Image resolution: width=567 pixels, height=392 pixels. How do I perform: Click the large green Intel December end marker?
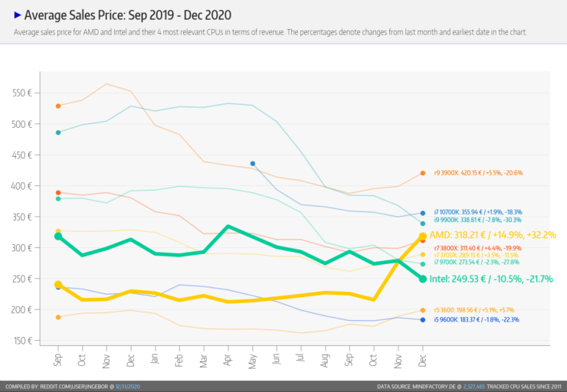coord(423,279)
